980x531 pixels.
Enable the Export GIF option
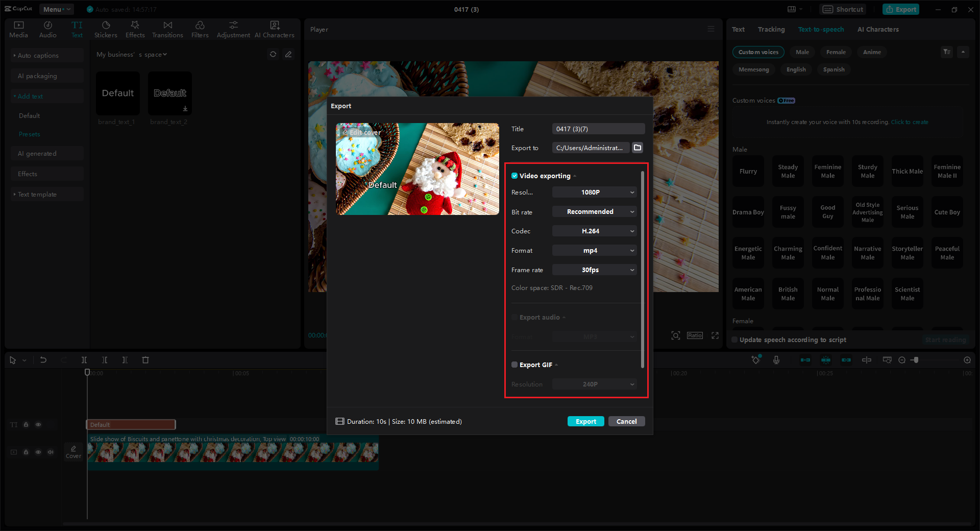click(514, 365)
